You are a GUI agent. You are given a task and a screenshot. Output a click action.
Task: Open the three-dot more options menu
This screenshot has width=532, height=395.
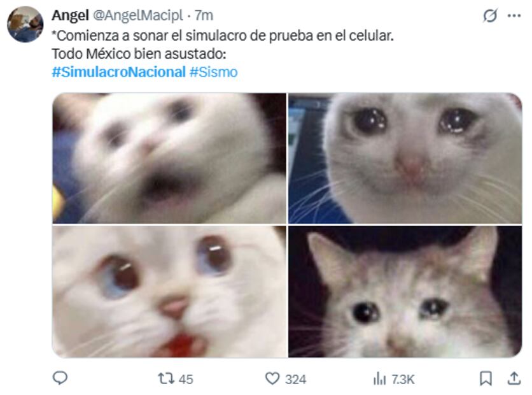[x=514, y=16]
